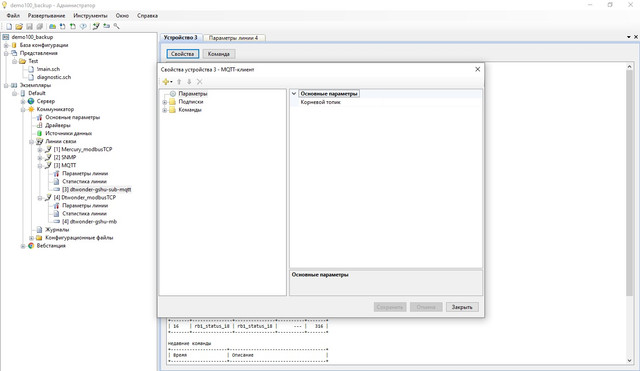The image size is (640, 371).
Task: Click the find magnifier toolbar icon
Action: click(117, 26)
